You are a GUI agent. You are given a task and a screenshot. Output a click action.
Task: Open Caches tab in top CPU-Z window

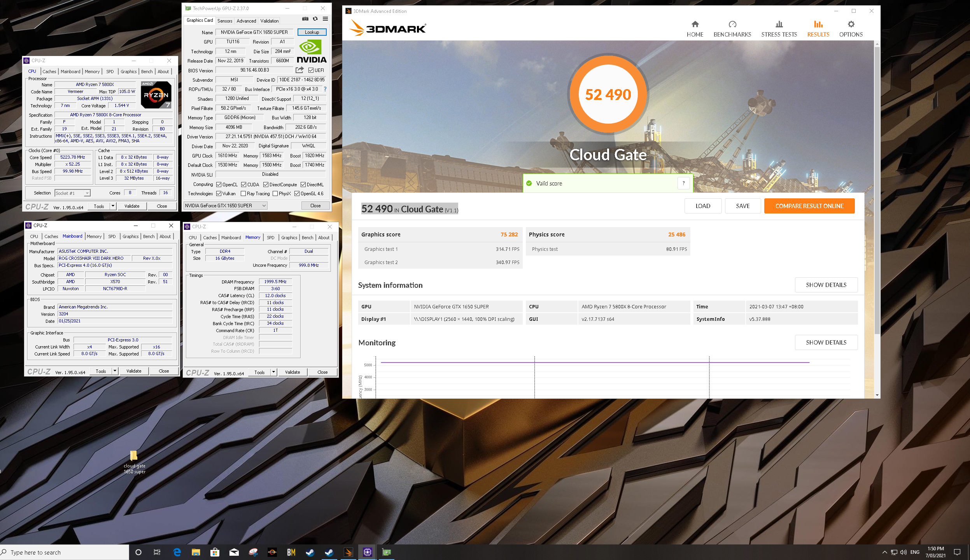click(49, 72)
